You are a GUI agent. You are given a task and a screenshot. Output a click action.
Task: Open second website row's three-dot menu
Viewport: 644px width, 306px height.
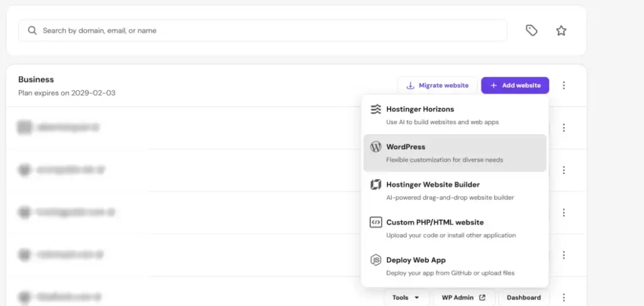click(564, 170)
